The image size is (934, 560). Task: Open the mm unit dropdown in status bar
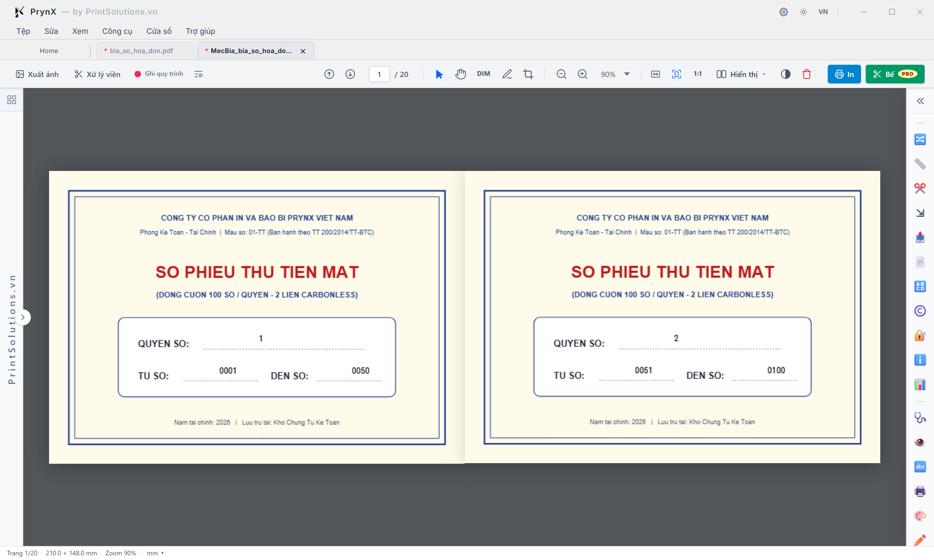point(155,553)
